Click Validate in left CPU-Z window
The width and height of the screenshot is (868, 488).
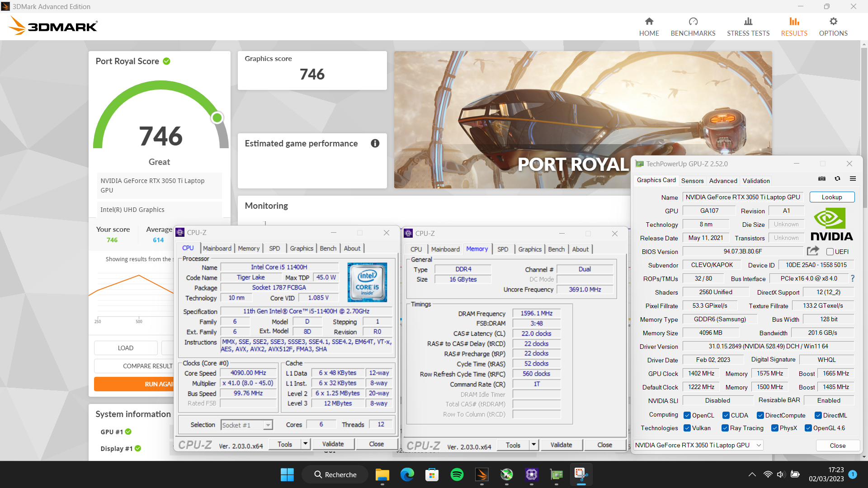pos(333,444)
